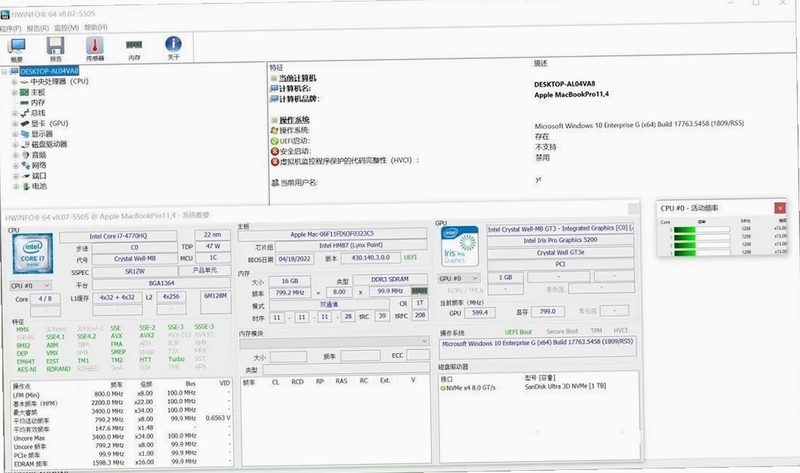Click the SanDisk Ultra 3D NVMe drive entry
Screen dimensions: 800x473
[565, 387]
